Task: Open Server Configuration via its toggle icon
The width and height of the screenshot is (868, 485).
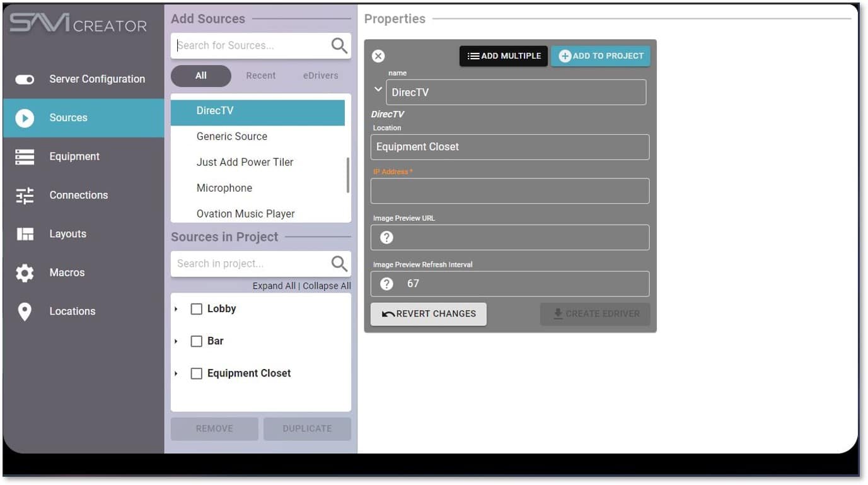Action: pyautogui.click(x=24, y=78)
